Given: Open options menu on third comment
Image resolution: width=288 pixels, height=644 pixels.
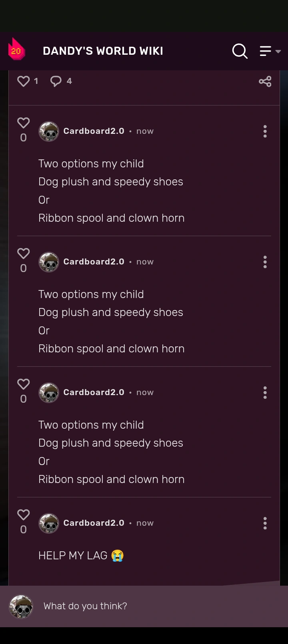Looking at the screenshot, I should point(265,393).
